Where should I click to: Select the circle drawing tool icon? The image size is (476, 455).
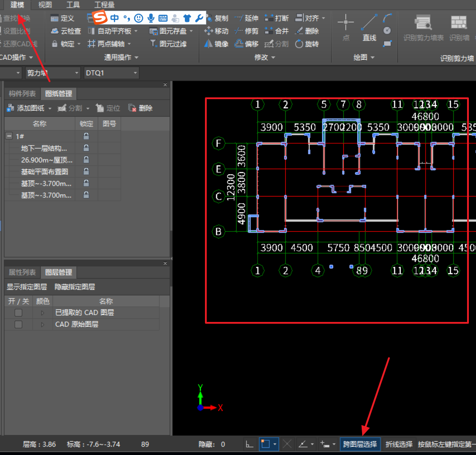pyautogui.click(x=387, y=30)
